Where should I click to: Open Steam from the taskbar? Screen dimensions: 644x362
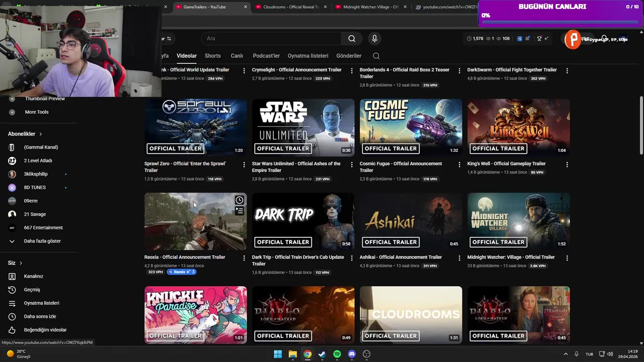[322, 354]
